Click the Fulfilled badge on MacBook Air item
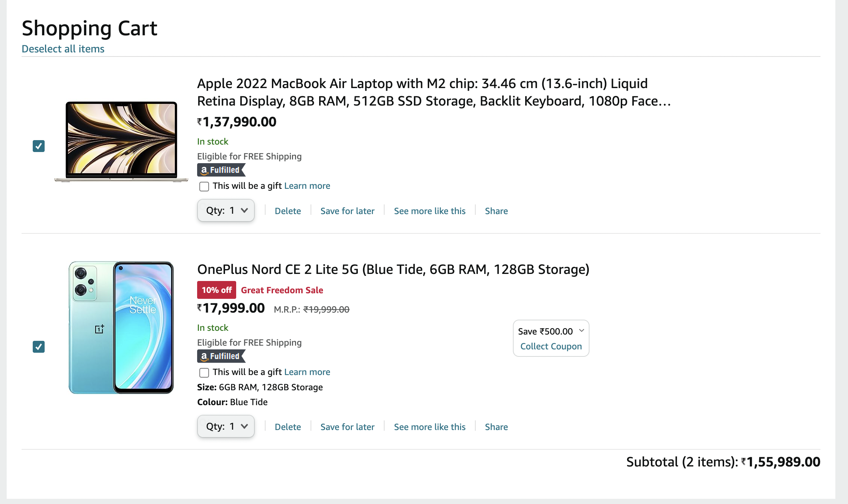This screenshot has height=504, width=848. click(x=221, y=170)
